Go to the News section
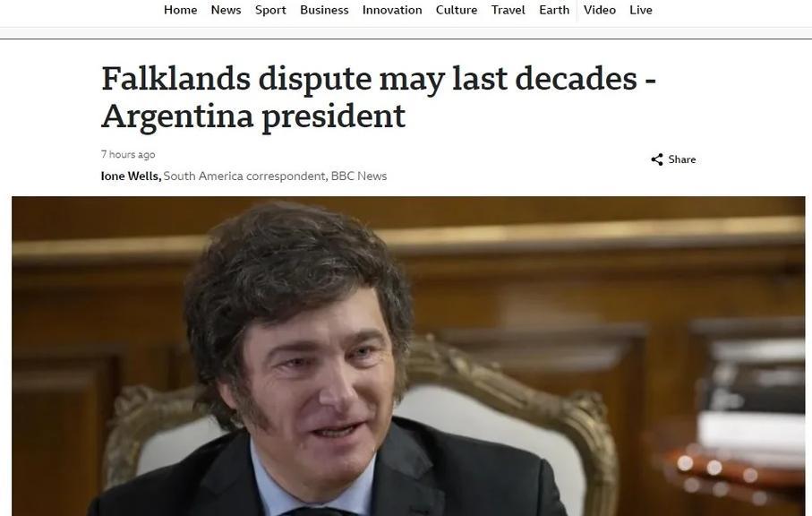The height and width of the screenshot is (516, 812). click(x=226, y=10)
